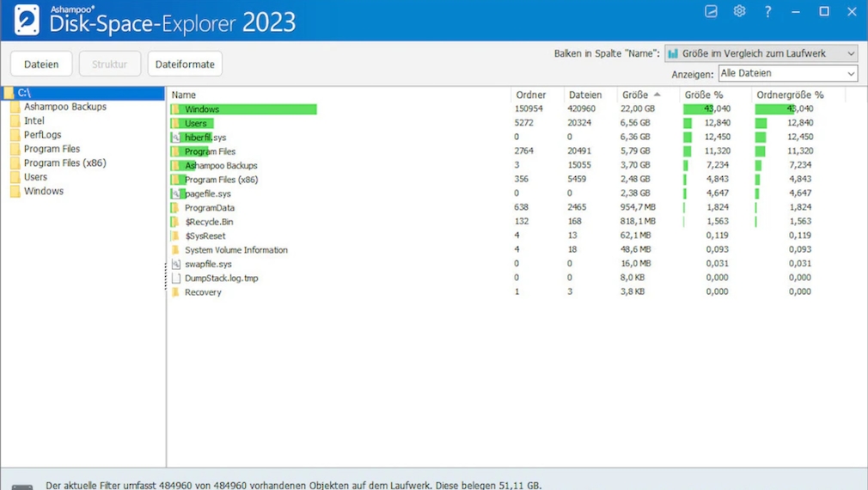This screenshot has width=868, height=490.
Task: Select Users in the folder tree
Action: [x=35, y=177]
